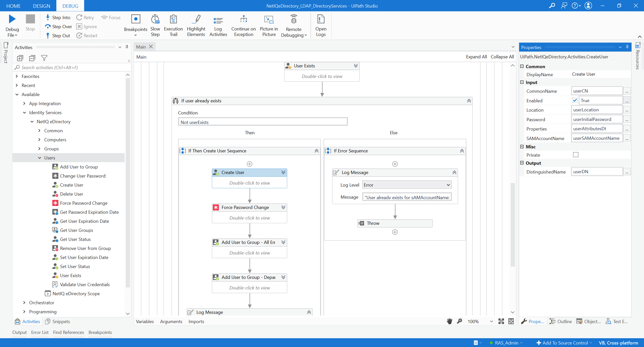The height and width of the screenshot is (347, 644).
Task: Click the Expand All activities tree icon
Action: pos(20,58)
